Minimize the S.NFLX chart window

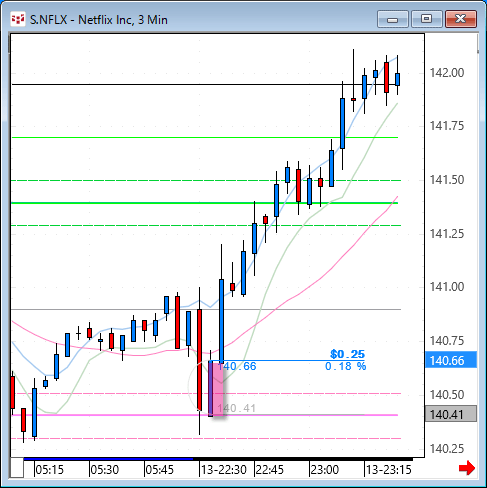pyautogui.click(x=393, y=19)
